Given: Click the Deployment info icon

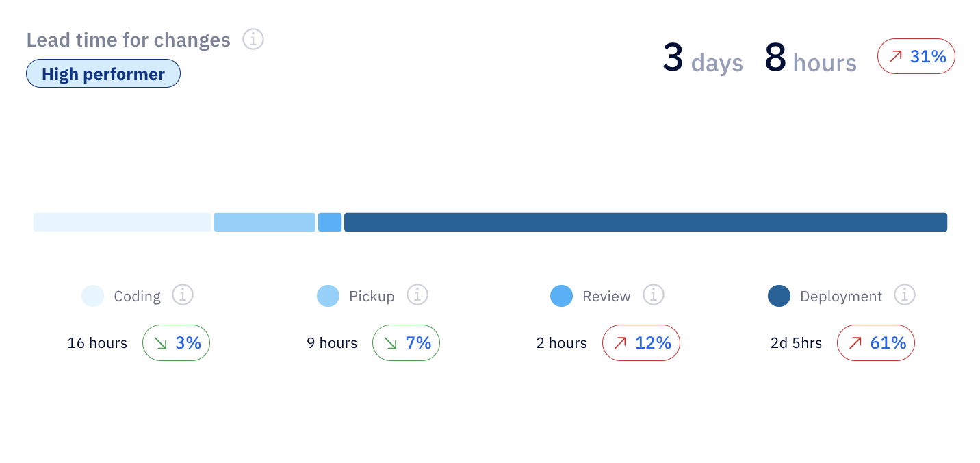Looking at the screenshot, I should pyautogui.click(x=905, y=295).
